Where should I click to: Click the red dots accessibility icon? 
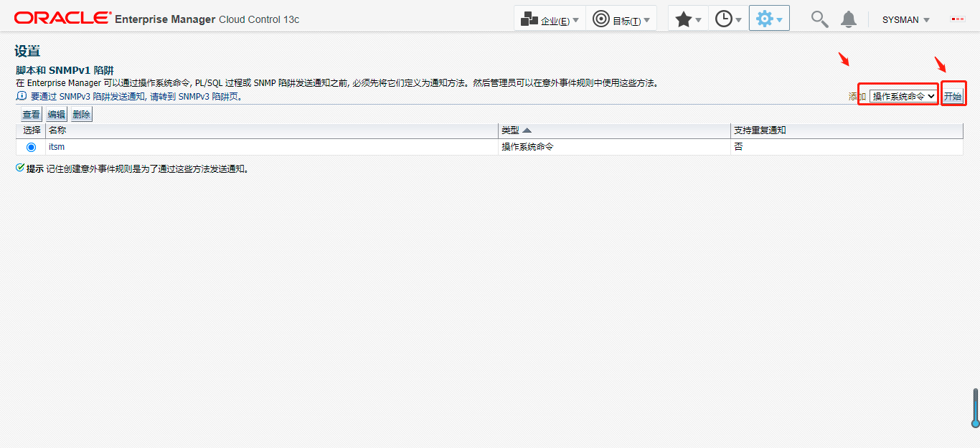tap(958, 19)
